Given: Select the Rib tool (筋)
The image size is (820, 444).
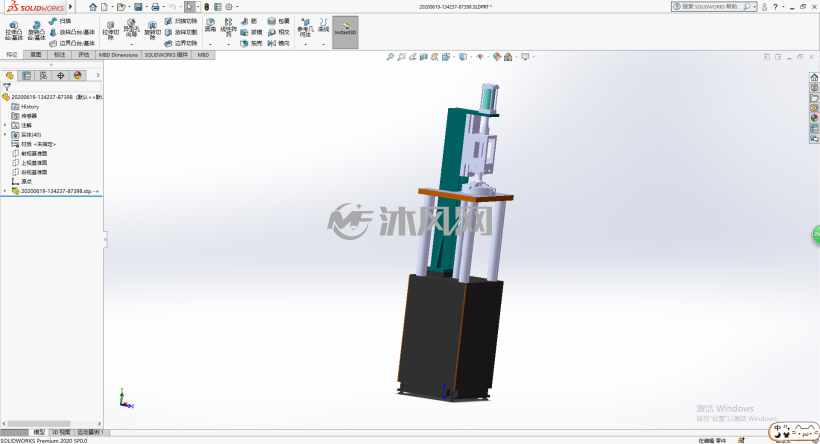Looking at the screenshot, I should point(249,21).
